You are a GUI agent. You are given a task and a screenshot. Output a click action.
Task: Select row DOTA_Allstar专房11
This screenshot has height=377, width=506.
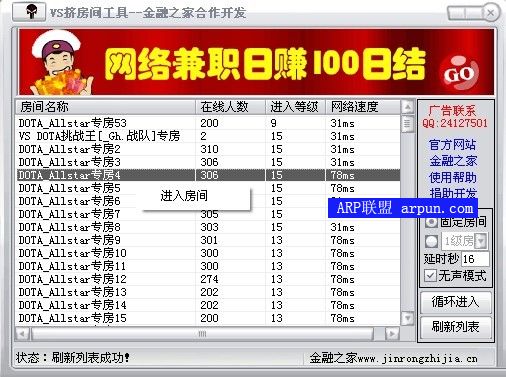coord(208,266)
